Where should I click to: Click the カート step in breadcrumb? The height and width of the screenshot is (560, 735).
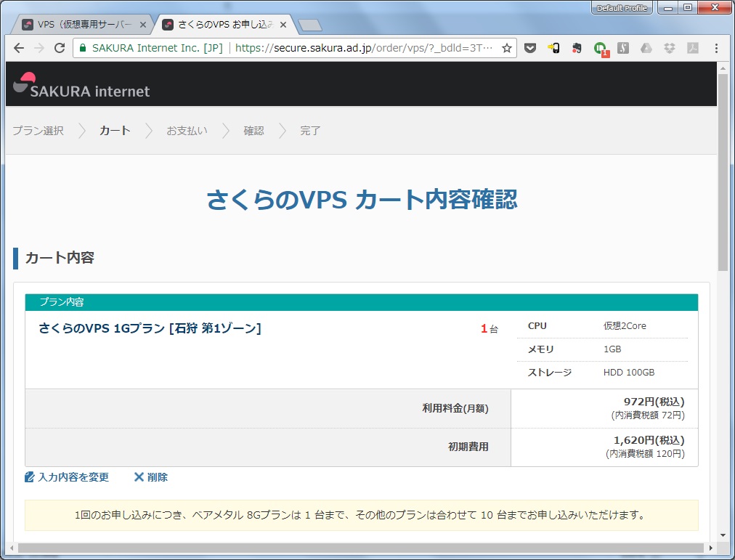[115, 131]
